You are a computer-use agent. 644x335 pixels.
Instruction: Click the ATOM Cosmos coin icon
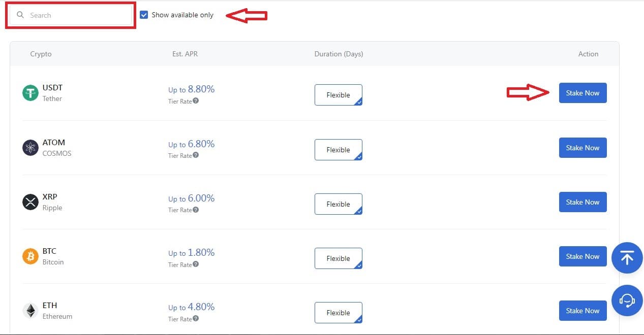(x=30, y=148)
